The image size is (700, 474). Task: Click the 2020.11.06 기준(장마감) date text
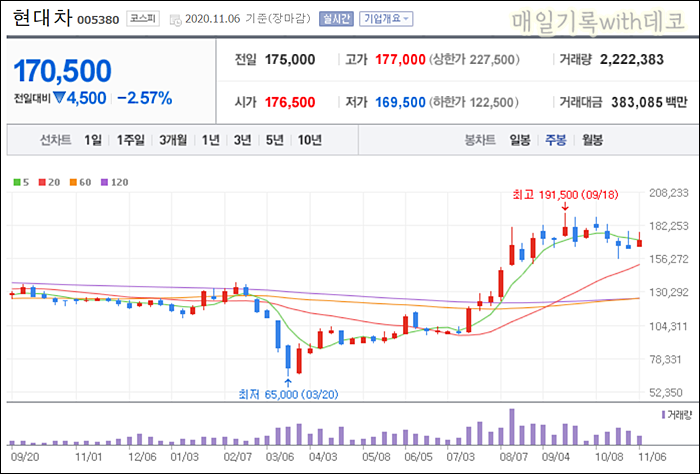point(247,19)
